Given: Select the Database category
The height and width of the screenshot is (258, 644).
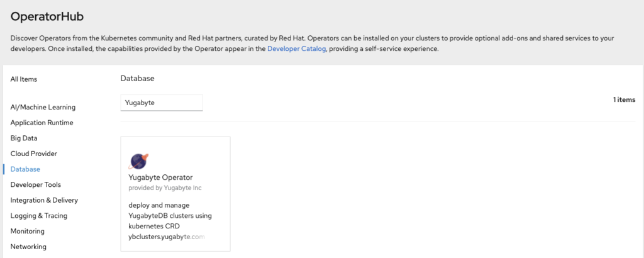Looking at the screenshot, I should pyautogui.click(x=25, y=169).
